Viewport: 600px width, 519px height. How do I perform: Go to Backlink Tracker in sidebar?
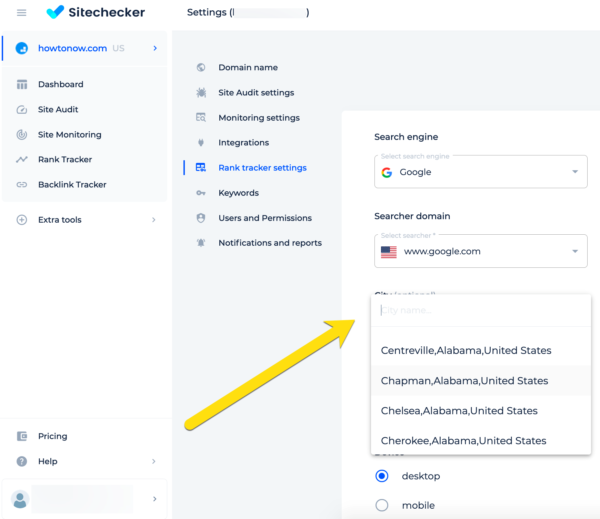[72, 184]
